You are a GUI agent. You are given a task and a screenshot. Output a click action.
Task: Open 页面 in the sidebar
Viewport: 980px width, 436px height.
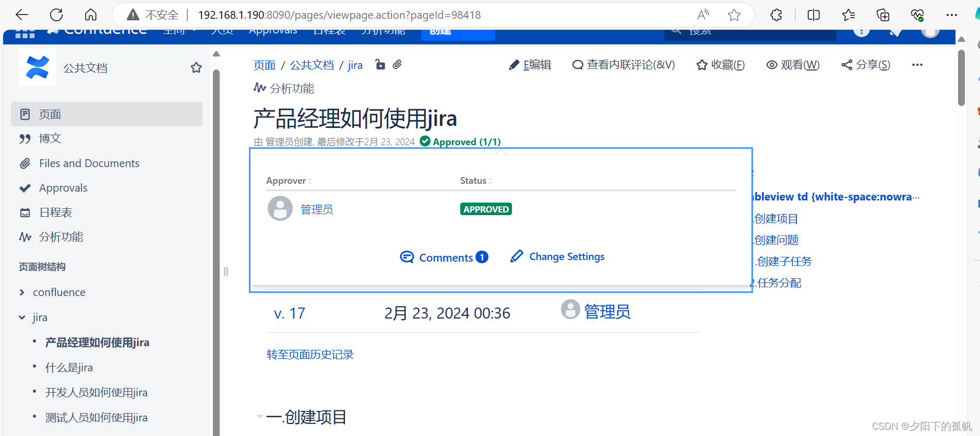coord(106,114)
